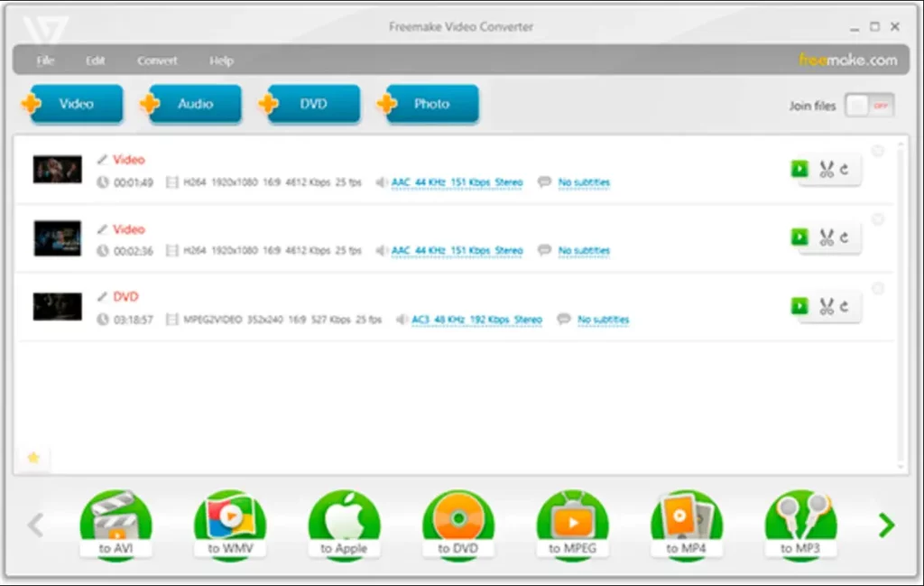924x586 pixels.
Task: Click the yellow star icon at bottom left
Action: 33,459
